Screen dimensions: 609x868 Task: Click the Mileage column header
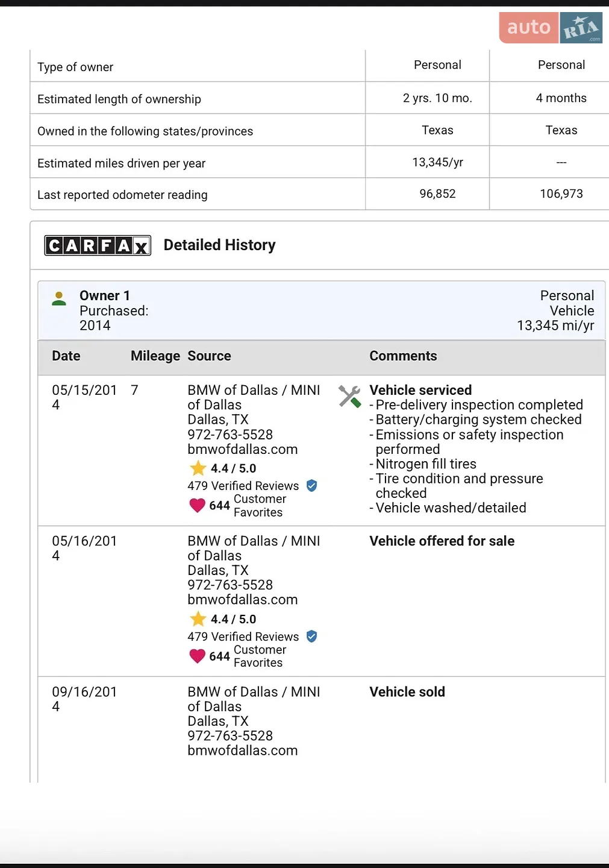(x=155, y=356)
